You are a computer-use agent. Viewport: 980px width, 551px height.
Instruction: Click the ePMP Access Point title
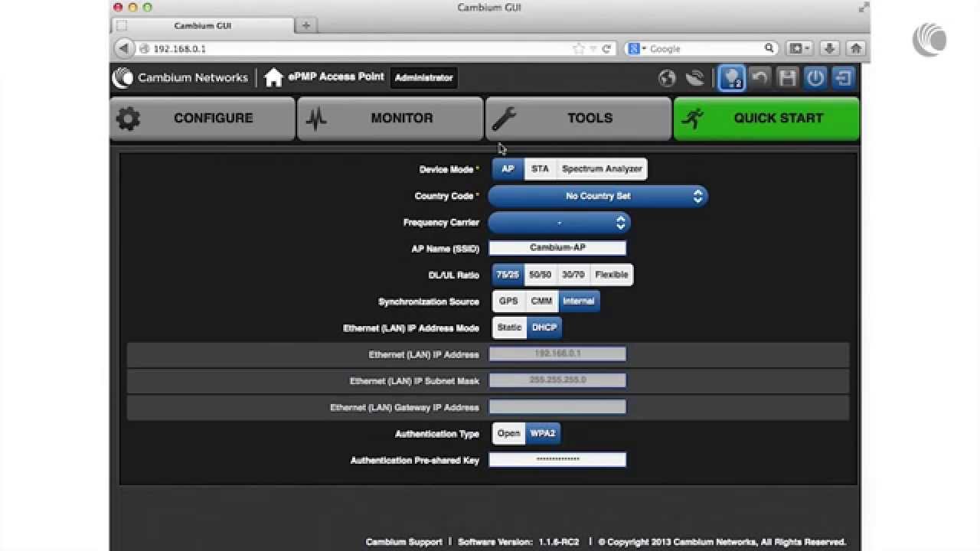(336, 77)
